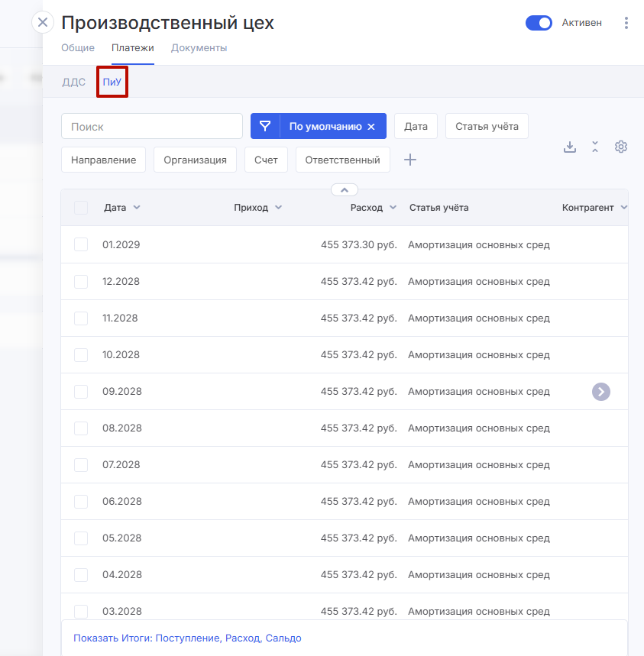
Task: Collapse the filter panel with up chevron
Action: (345, 189)
